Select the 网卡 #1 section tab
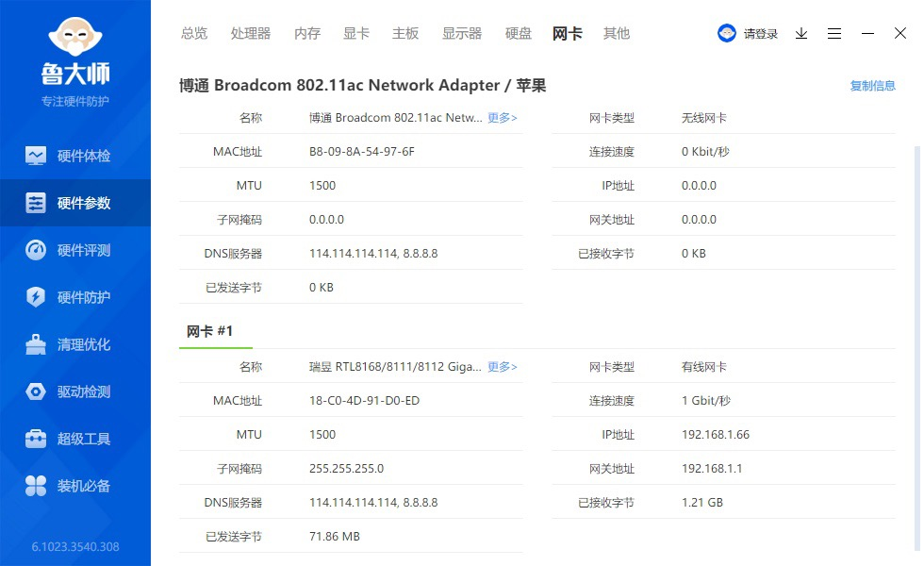This screenshot has height=566, width=924. [209, 331]
